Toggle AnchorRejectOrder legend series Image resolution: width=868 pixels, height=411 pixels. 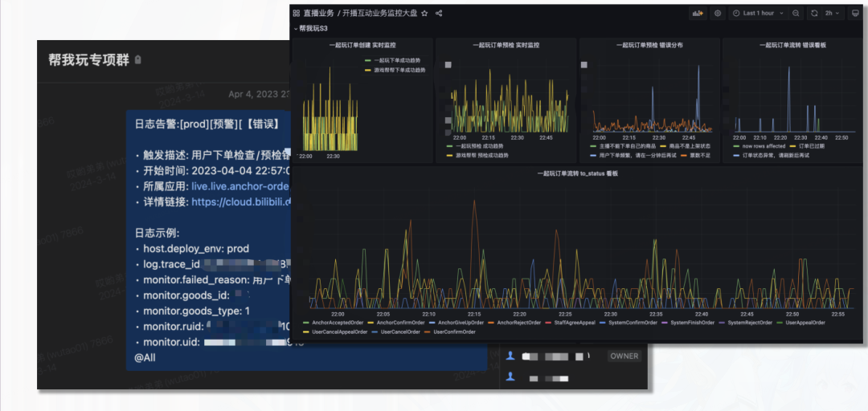click(515, 323)
